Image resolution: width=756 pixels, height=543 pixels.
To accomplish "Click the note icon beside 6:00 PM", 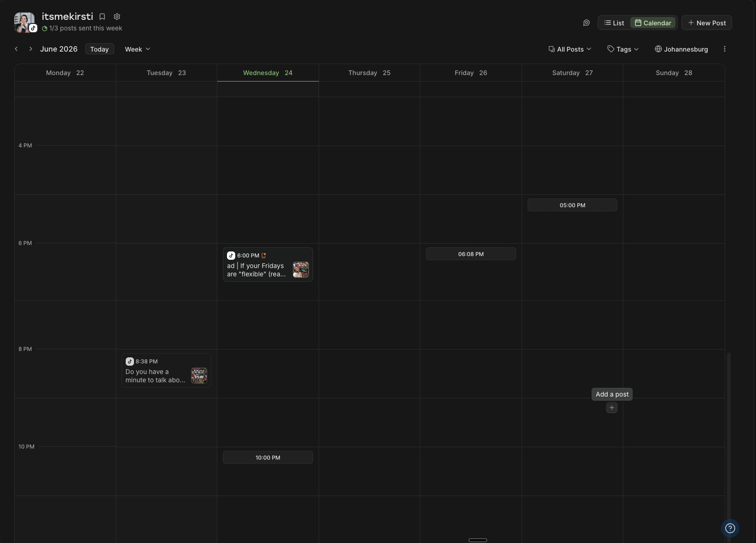I will point(264,256).
